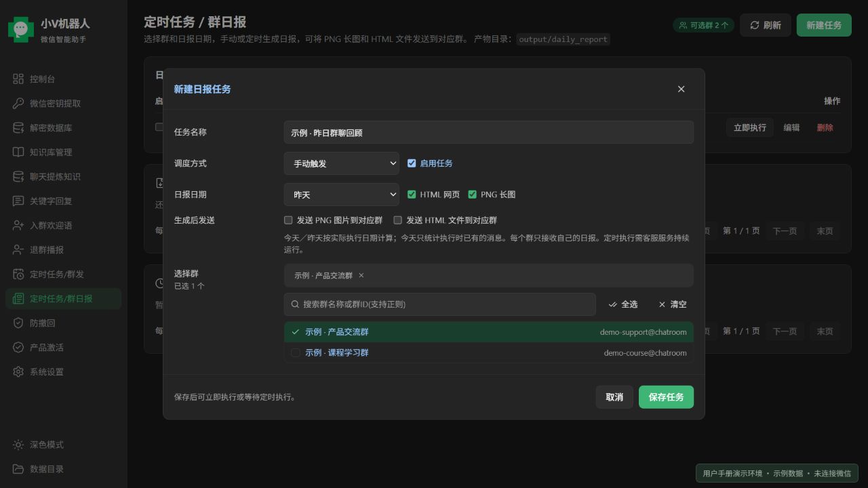Select 定时任务/群日报 sidebar menu item
Image resolution: width=868 pixels, height=488 pixels.
(x=63, y=299)
